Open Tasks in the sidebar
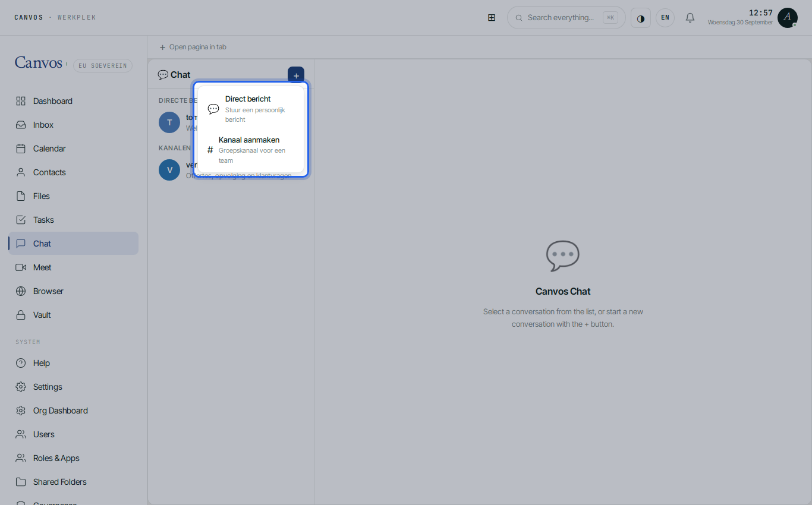 [x=73, y=220]
